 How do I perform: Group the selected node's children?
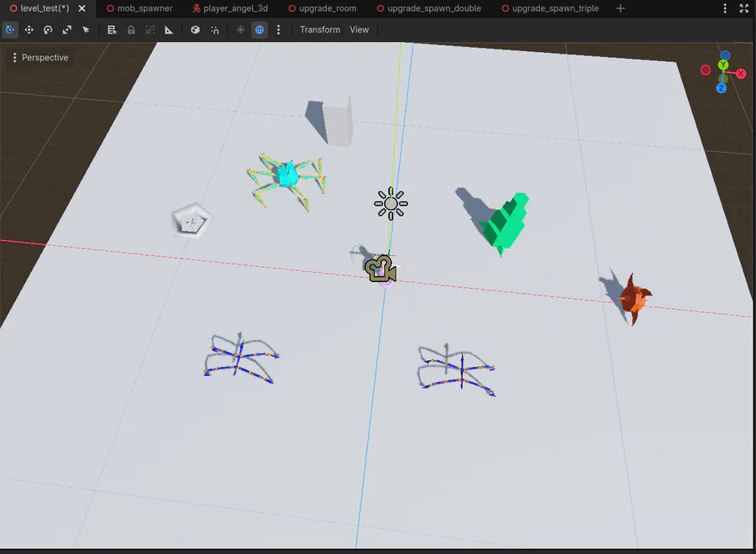coord(150,30)
